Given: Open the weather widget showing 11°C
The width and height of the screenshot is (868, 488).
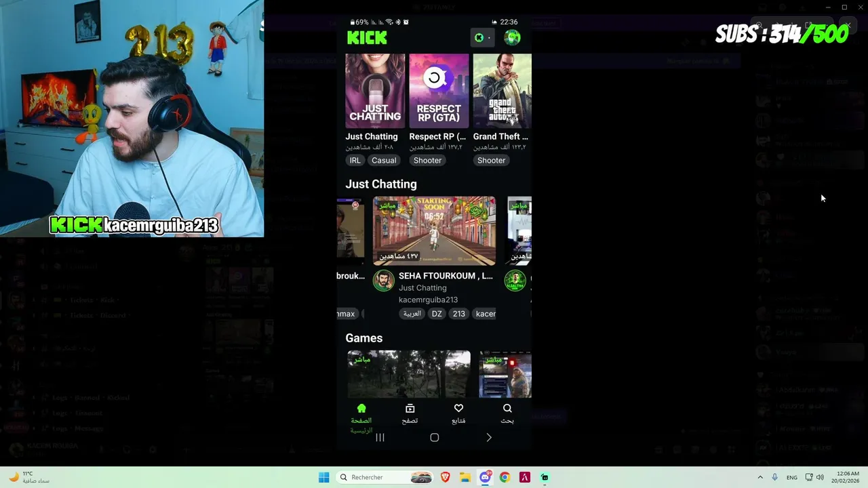Looking at the screenshot, I should pyautogui.click(x=28, y=477).
